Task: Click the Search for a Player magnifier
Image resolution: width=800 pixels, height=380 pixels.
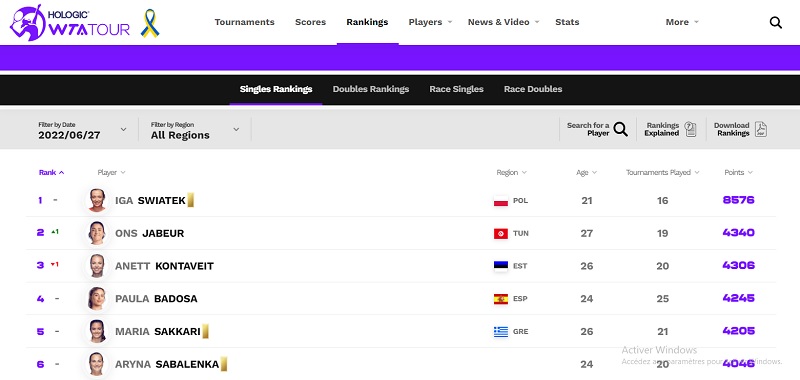Action: click(x=620, y=129)
